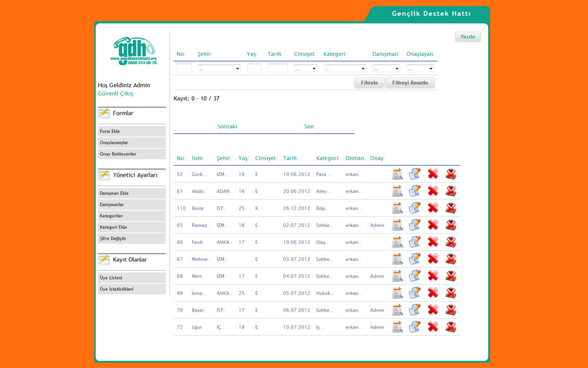Edit record 65 Ramaz.. with pencil icon
This screenshot has height=368, width=588.
point(415,225)
